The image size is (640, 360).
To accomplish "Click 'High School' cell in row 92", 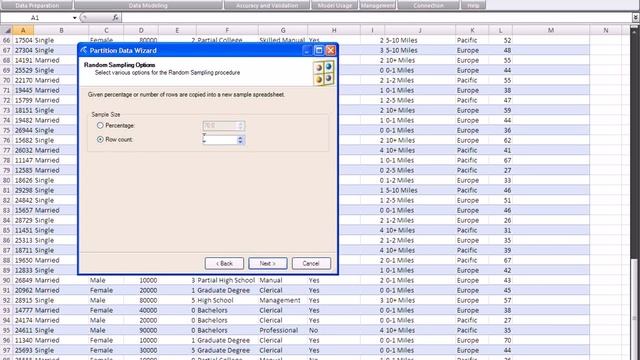I will [227, 300].
